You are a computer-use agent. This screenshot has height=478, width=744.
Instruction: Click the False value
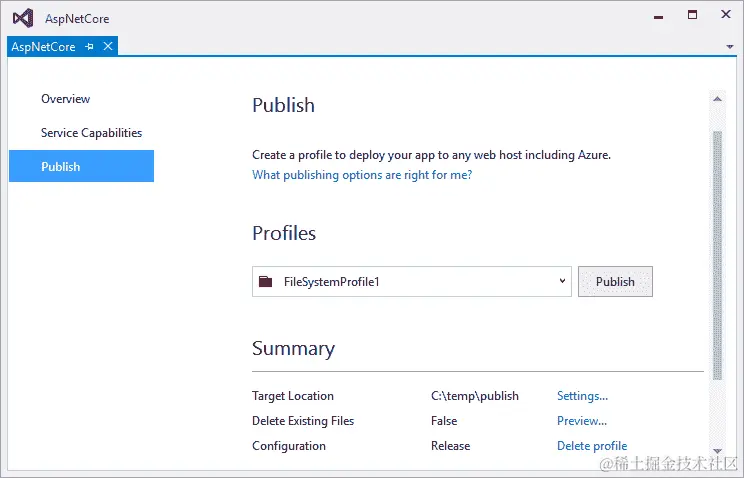pos(444,421)
